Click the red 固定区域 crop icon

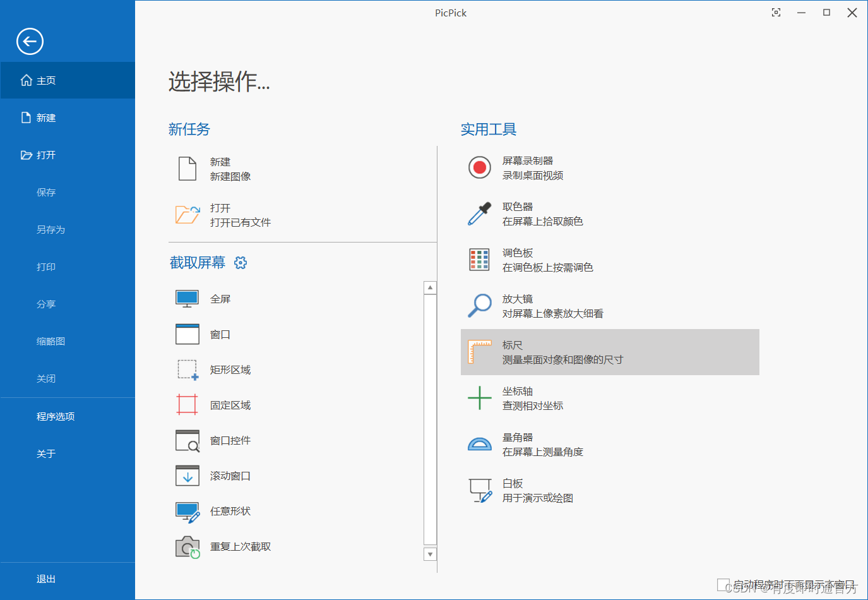(187, 405)
